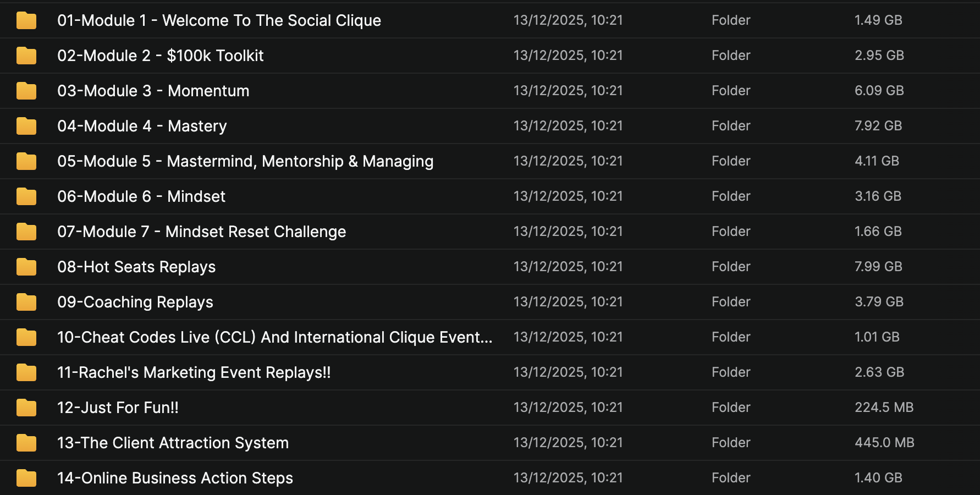Click the folder icon for Just For Fun
This screenshot has height=495, width=980.
click(26, 408)
